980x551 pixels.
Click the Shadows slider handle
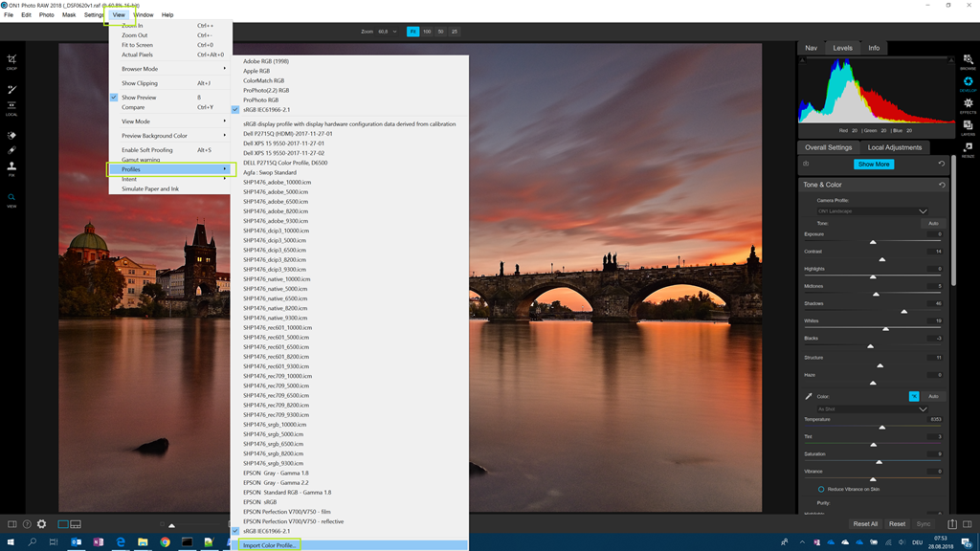tap(903, 311)
